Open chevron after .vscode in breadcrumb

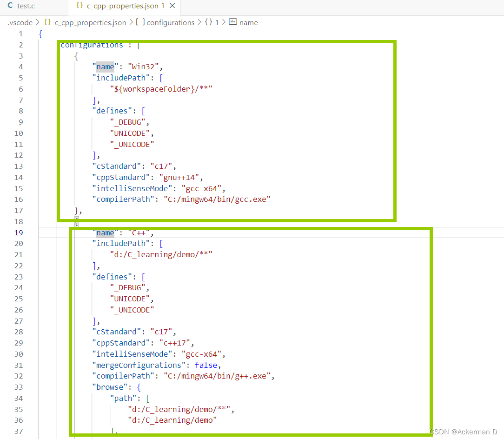[37, 22]
